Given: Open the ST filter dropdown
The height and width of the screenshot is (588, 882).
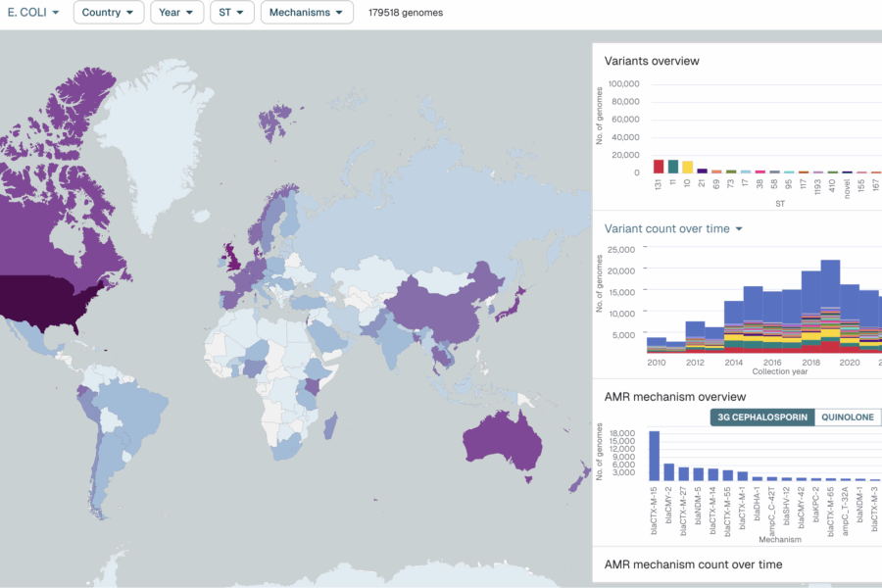Looking at the screenshot, I should pos(231,13).
